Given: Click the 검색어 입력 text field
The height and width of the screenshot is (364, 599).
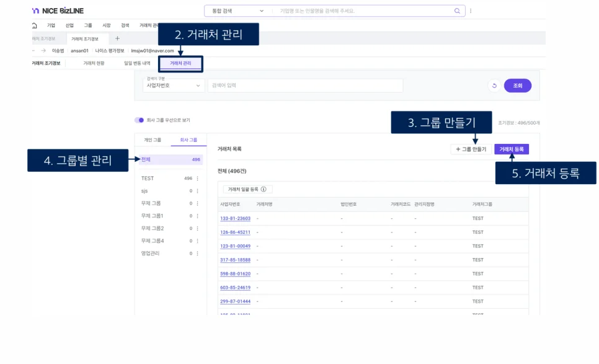Looking at the screenshot, I should [305, 86].
